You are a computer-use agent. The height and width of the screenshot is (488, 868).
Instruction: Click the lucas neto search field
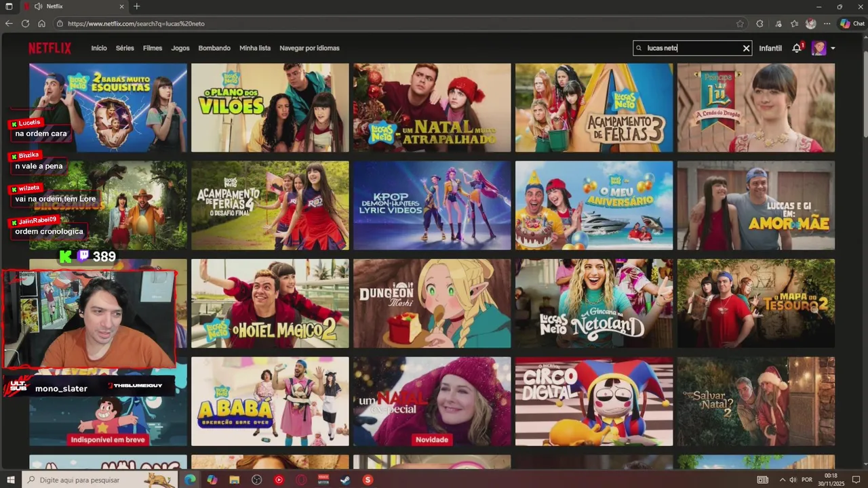pyautogui.click(x=692, y=48)
